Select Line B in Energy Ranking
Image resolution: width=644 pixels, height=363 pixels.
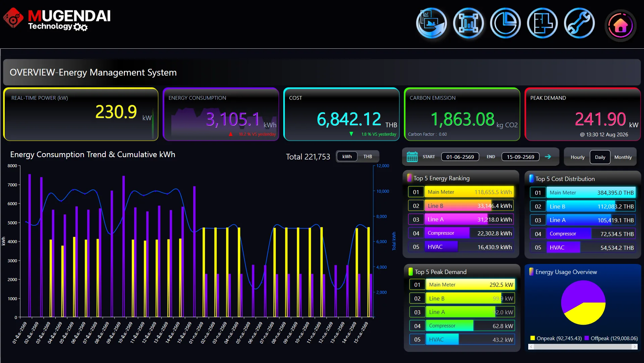coord(461,206)
